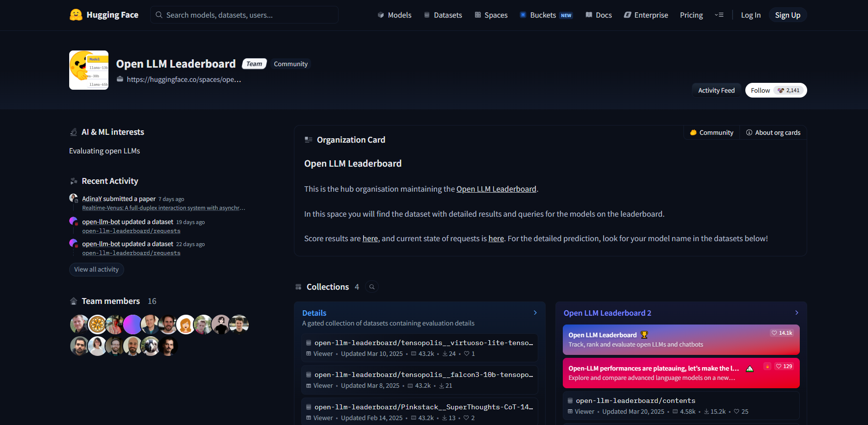The width and height of the screenshot is (868, 425).
Task: Open the Docs navigation link
Action: [x=599, y=15]
